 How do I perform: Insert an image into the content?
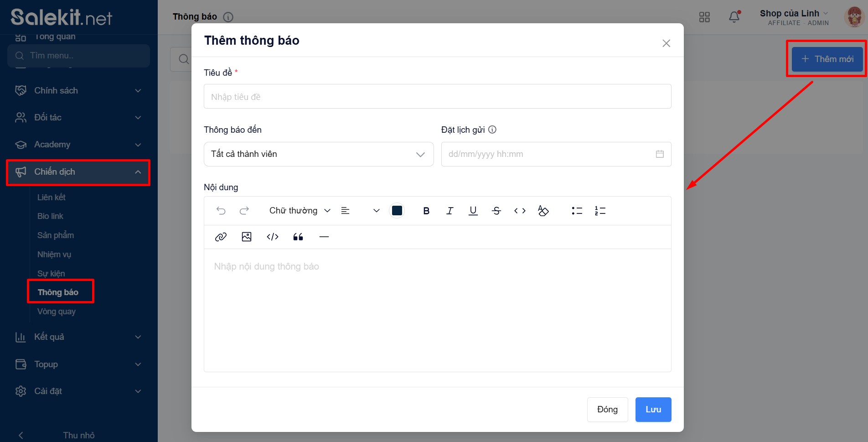click(x=247, y=237)
